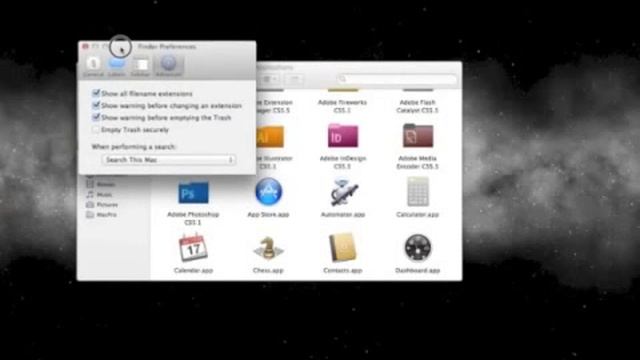Select the Calendar.app icon
The image size is (640, 360).
tap(193, 248)
